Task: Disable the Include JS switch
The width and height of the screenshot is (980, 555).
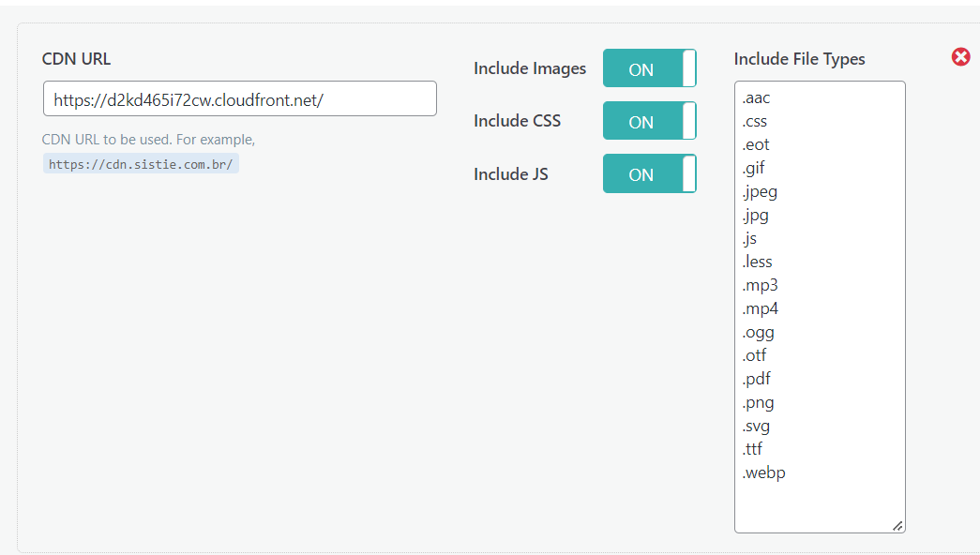Action: 649,173
